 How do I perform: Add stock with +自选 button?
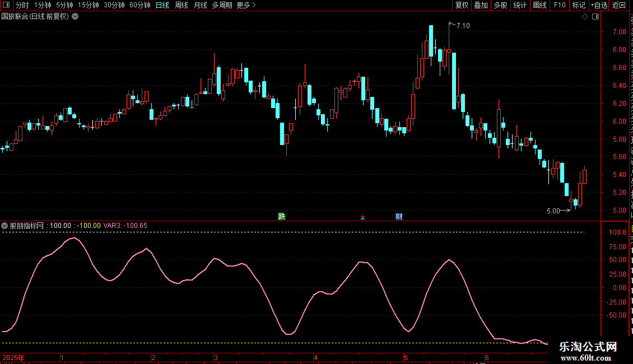[599, 5]
